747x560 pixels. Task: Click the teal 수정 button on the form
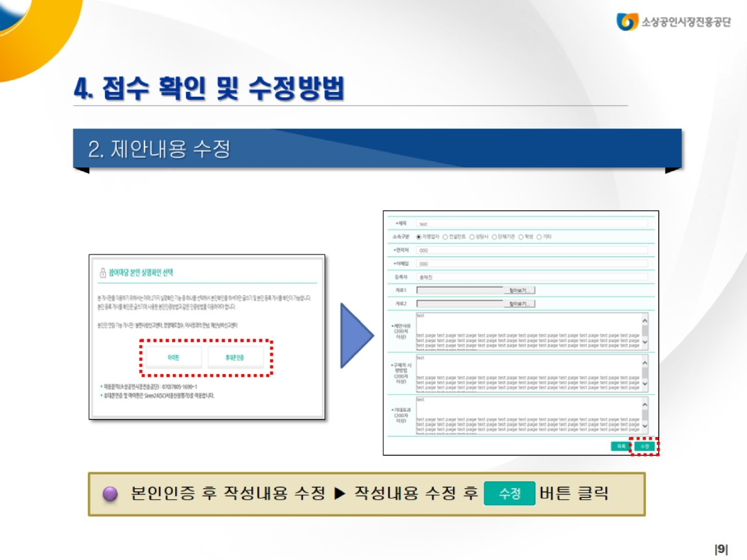(x=644, y=445)
